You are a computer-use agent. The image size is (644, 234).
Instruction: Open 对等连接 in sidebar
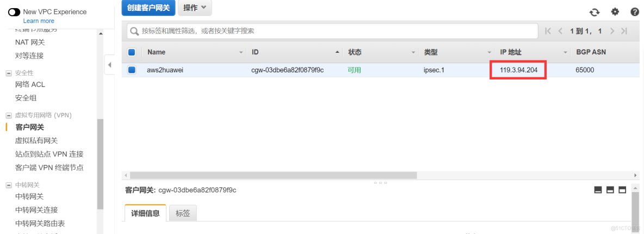click(x=29, y=56)
